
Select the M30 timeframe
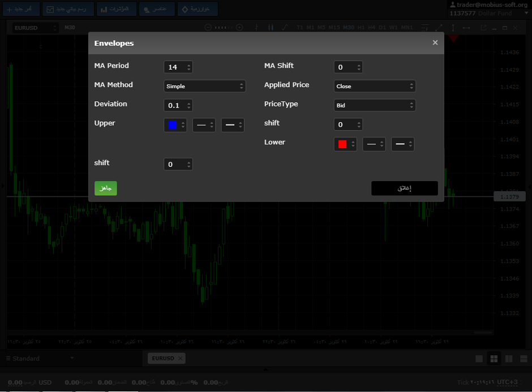click(349, 28)
